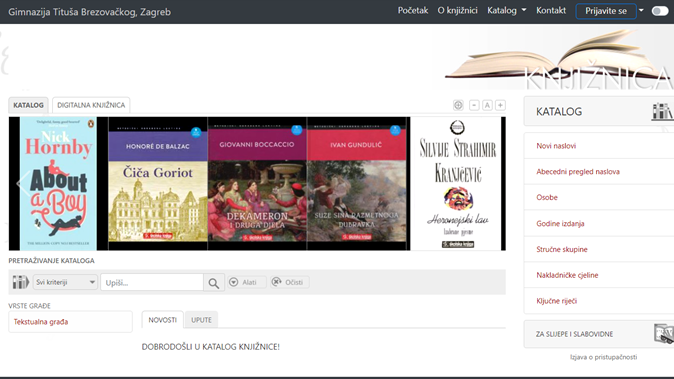
Task: Click the magnifier search button
Action: [214, 283]
